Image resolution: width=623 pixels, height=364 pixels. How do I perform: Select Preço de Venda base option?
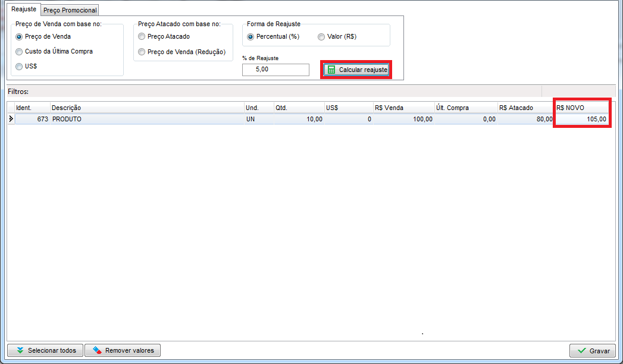20,36
